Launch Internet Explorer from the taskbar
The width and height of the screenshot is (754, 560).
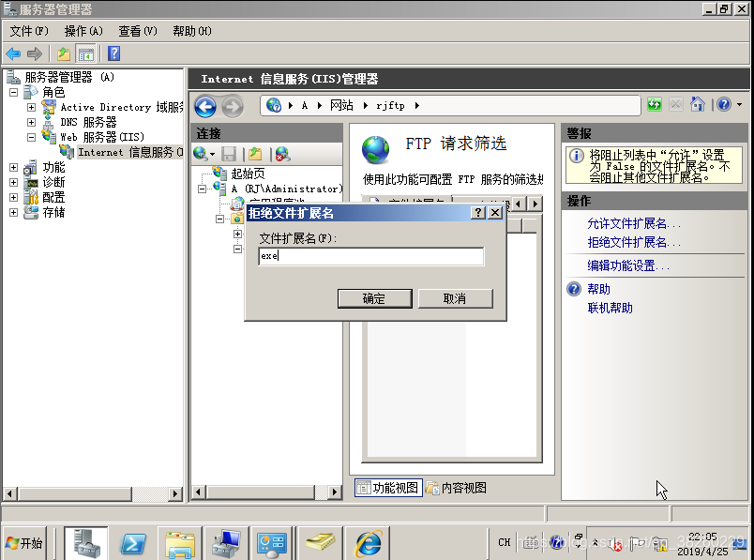pos(369,544)
